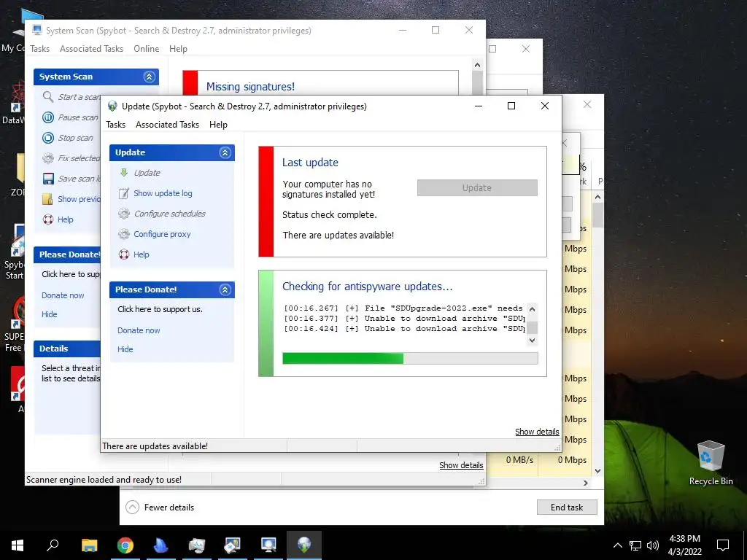Collapse the Update panel header chevron
747x560 pixels.
point(225,152)
